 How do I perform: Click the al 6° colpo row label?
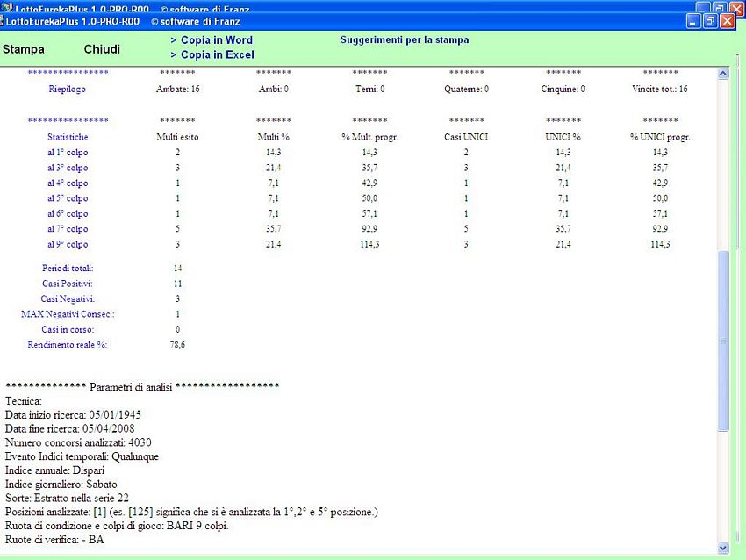point(68,213)
